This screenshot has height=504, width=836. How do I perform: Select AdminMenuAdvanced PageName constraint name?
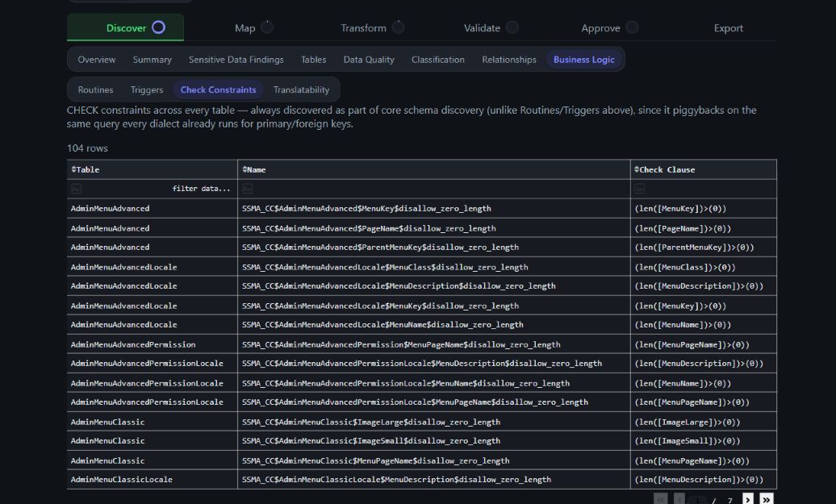click(x=369, y=228)
